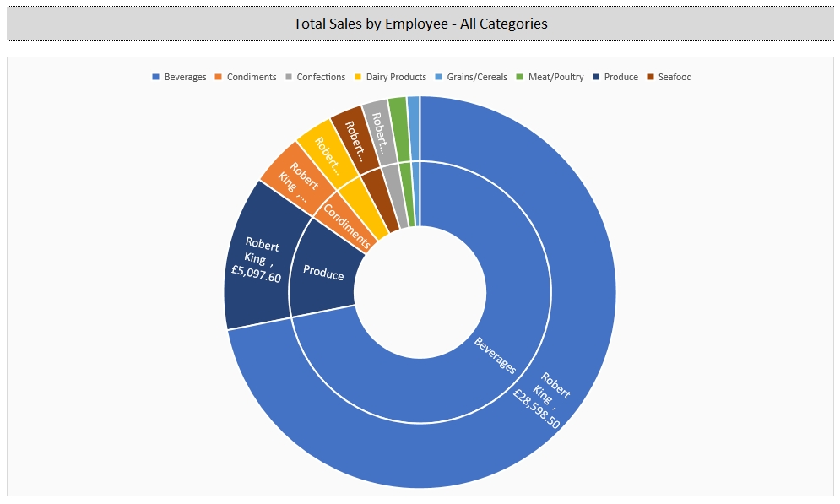Click the Beverages legend color swatch
Screen dimensions: 840x504
155,77
